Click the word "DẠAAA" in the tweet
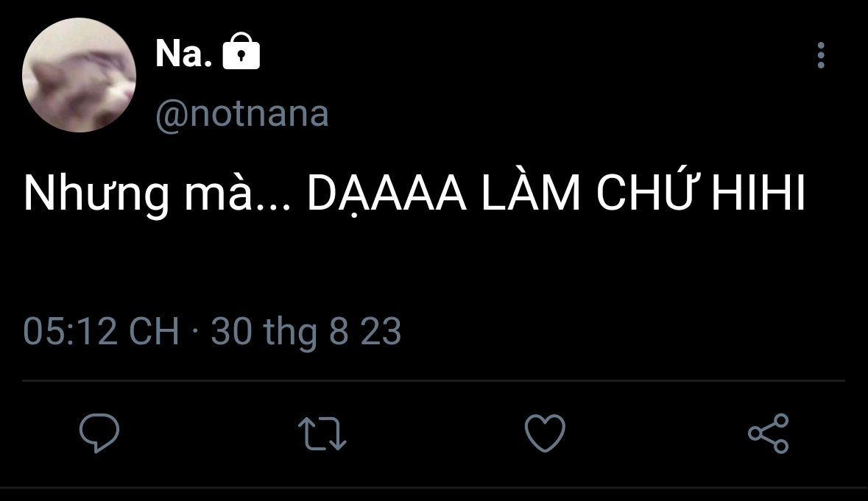The height and width of the screenshot is (501, 868). click(x=387, y=195)
